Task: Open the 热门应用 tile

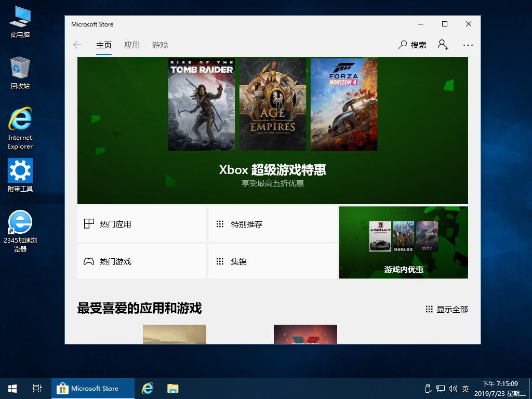Action: [x=142, y=224]
